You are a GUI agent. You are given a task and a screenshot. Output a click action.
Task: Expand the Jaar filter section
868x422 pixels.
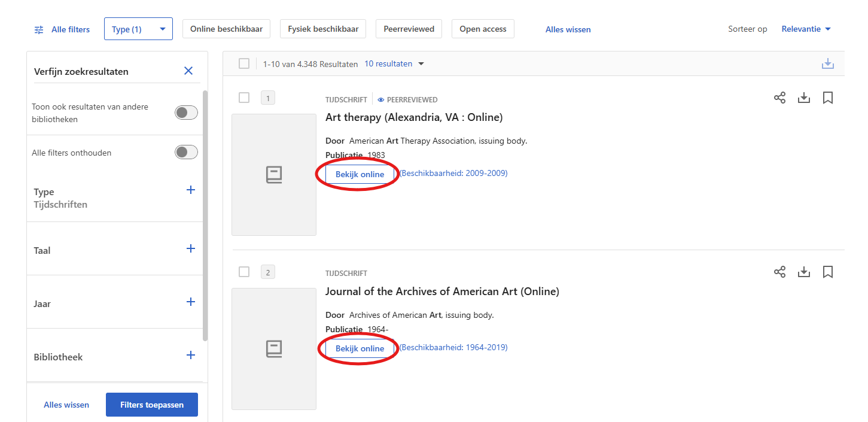pyautogui.click(x=191, y=302)
